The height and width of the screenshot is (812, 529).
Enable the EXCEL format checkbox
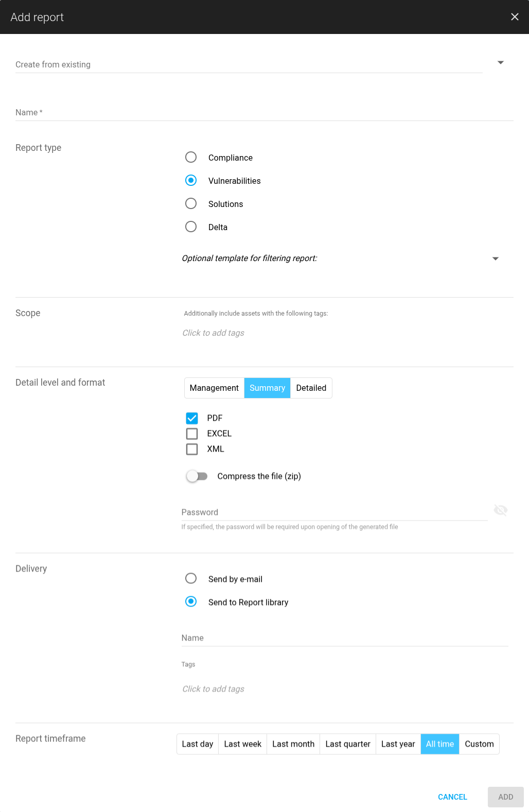pos(192,434)
